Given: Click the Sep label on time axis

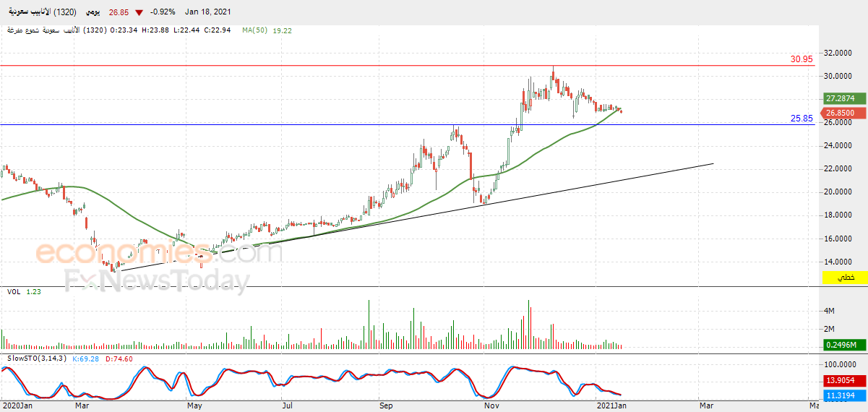Looking at the screenshot, I should click(386, 406).
